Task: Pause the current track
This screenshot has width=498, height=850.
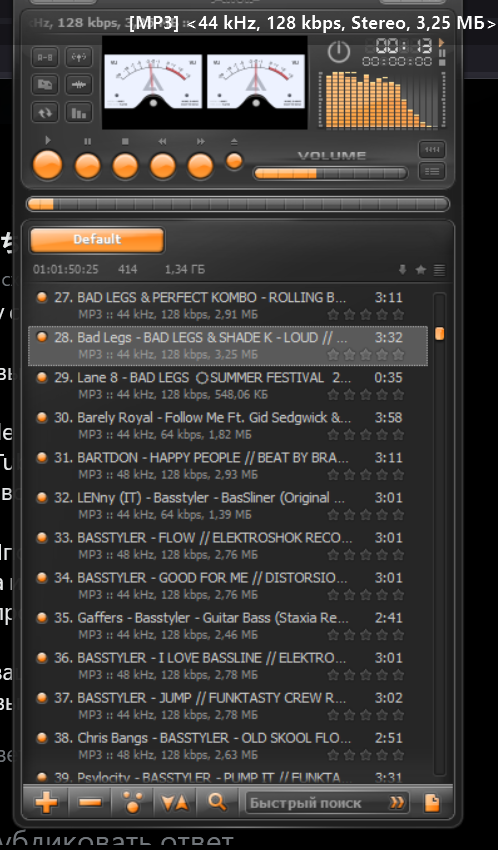Action: (88, 166)
